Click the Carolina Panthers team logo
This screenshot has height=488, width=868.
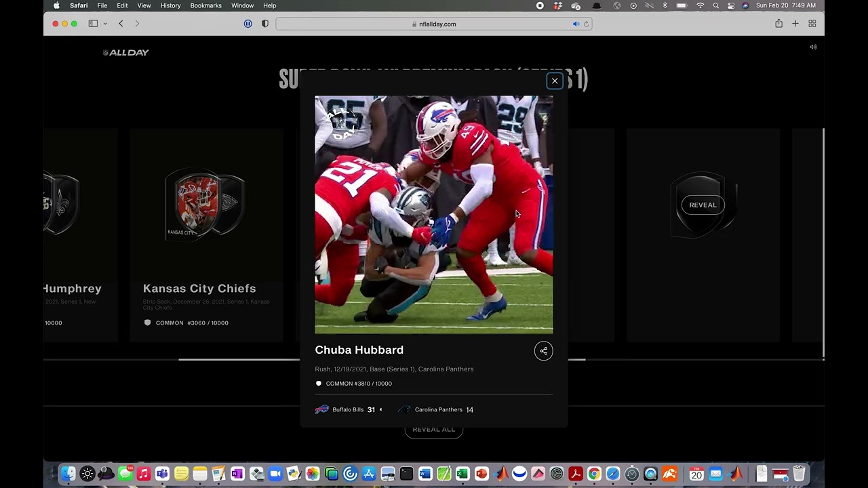point(404,409)
